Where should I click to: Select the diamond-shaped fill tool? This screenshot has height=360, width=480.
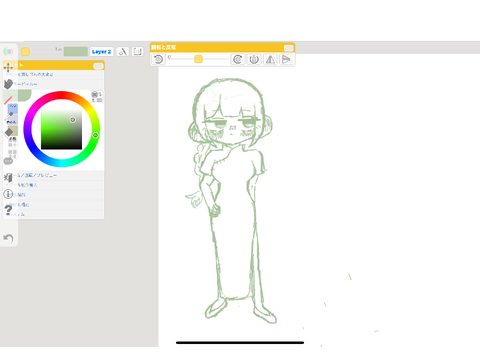pos(8,133)
